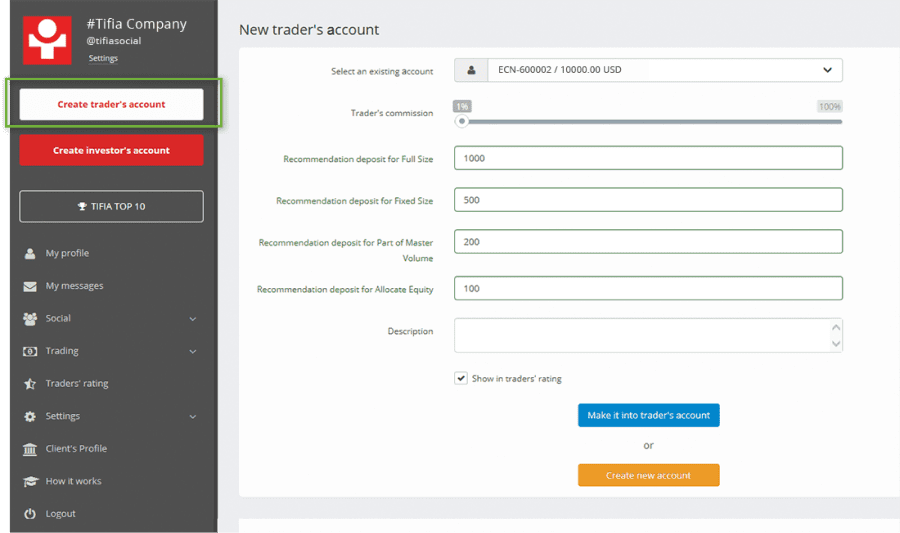Click the My profile person icon
Image resolution: width=900 pixels, height=533 pixels.
(30, 254)
